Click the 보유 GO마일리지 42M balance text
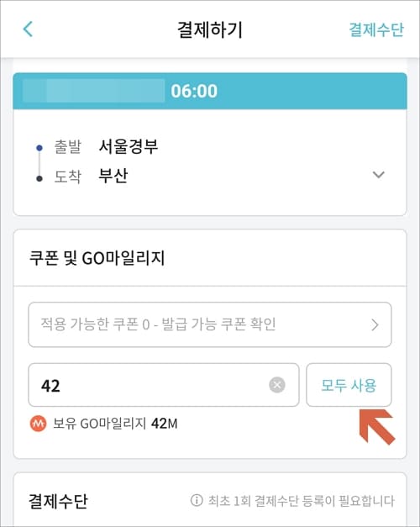Image resolution: width=420 pixels, height=527 pixels. point(115,424)
